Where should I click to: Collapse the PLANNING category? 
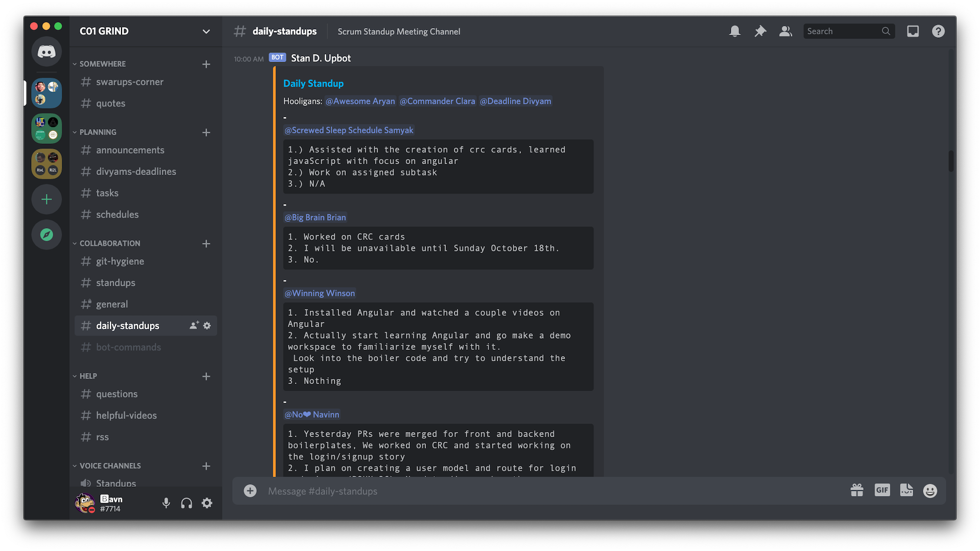(97, 132)
